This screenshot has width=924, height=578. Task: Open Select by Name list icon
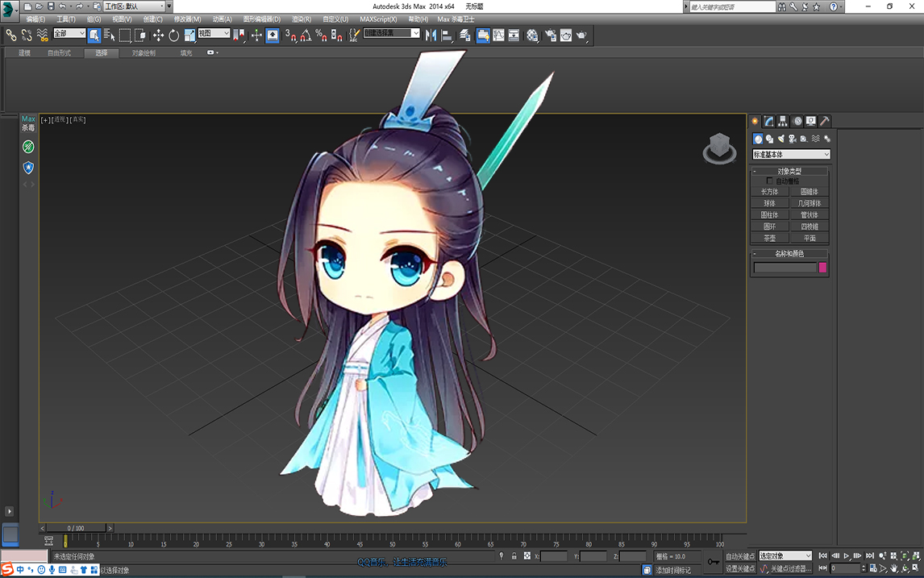click(109, 35)
